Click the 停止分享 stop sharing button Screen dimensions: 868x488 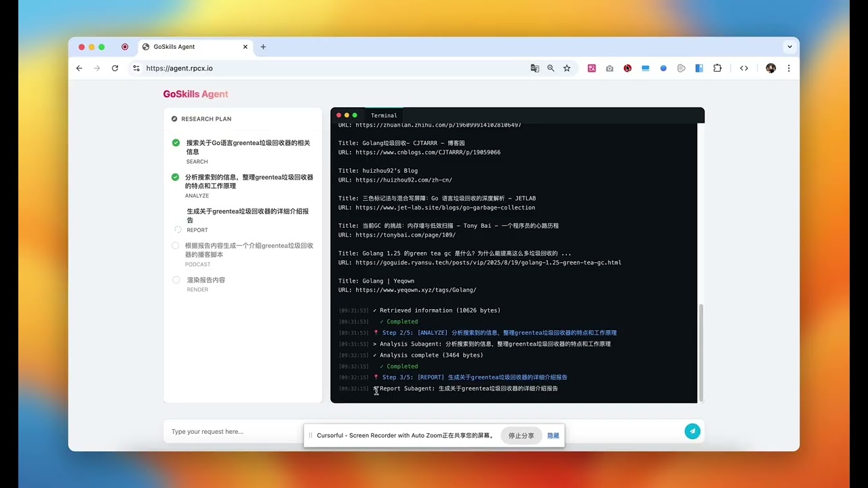(x=521, y=436)
